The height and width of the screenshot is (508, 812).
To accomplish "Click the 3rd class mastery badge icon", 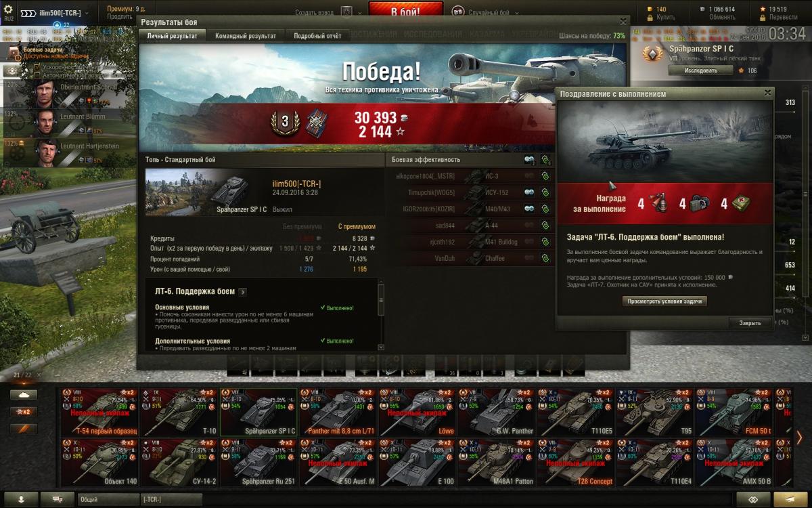I will coord(284,122).
